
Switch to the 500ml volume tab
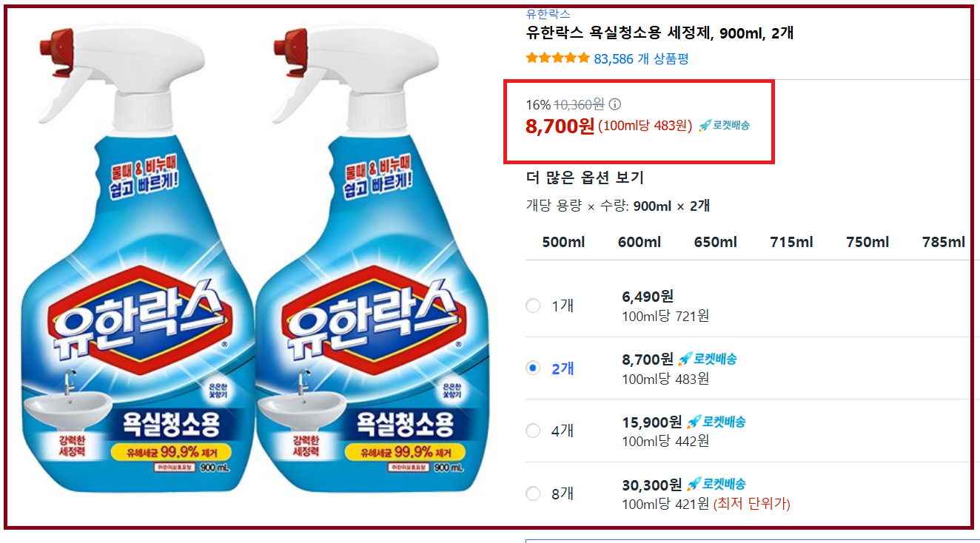pyautogui.click(x=563, y=242)
